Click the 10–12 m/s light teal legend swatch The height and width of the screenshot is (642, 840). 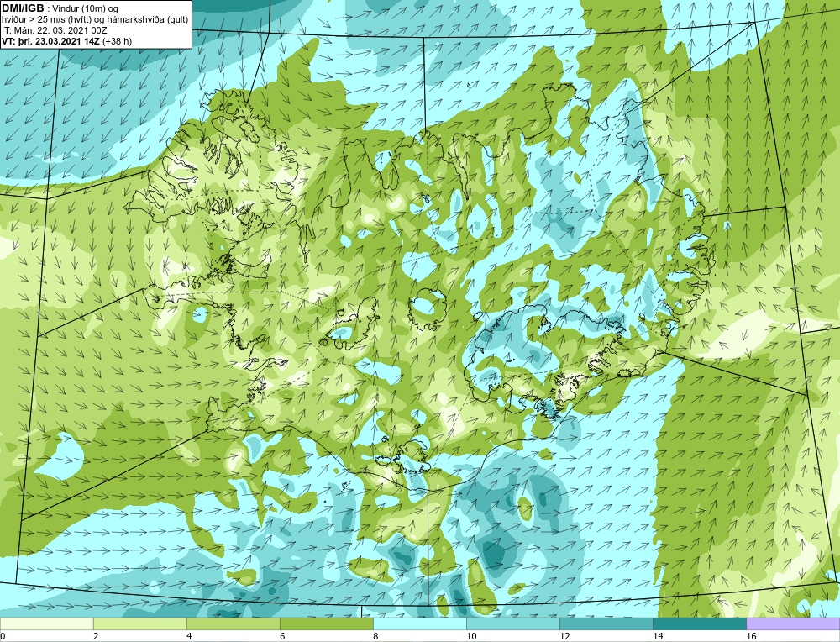coord(512,624)
